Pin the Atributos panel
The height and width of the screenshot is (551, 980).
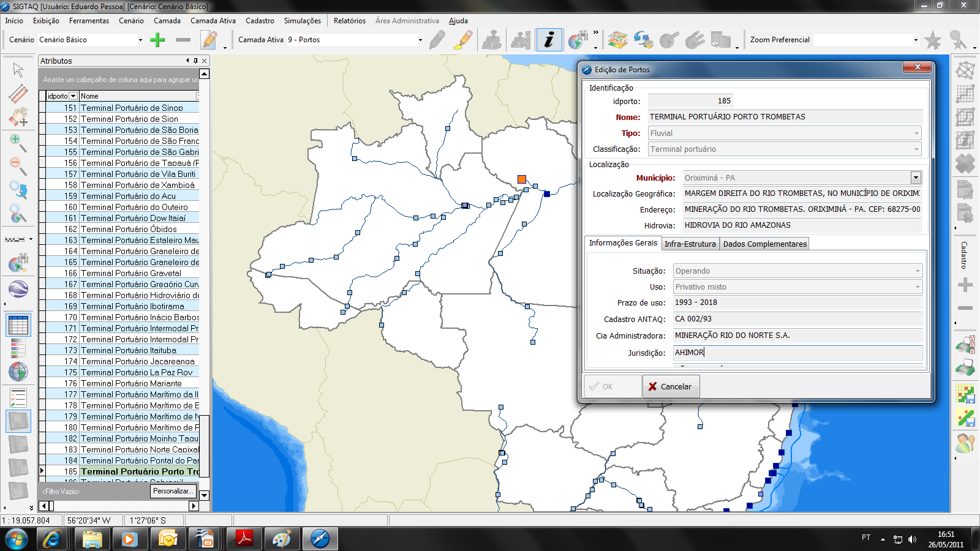(195, 61)
